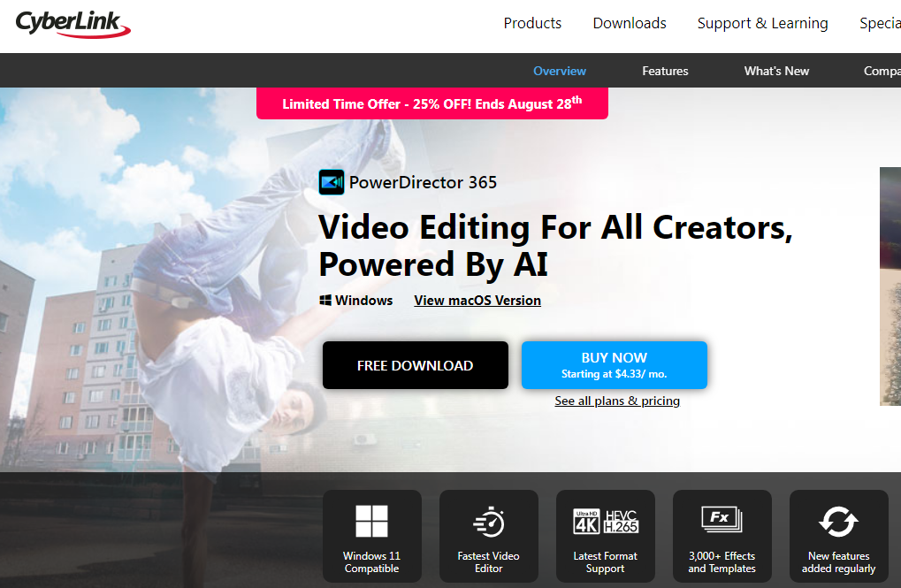Image resolution: width=901 pixels, height=588 pixels.
Task: Click the 4K HEVC Latest Format Support icon
Action: (x=606, y=522)
